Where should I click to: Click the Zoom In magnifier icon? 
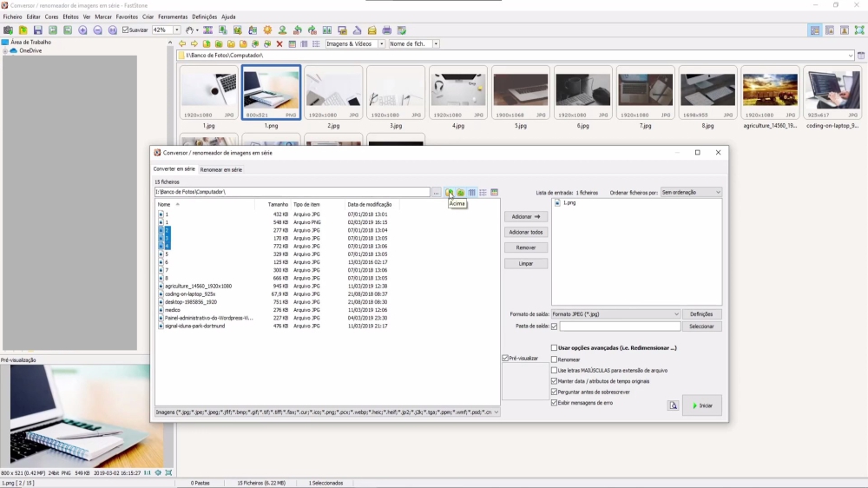(82, 30)
